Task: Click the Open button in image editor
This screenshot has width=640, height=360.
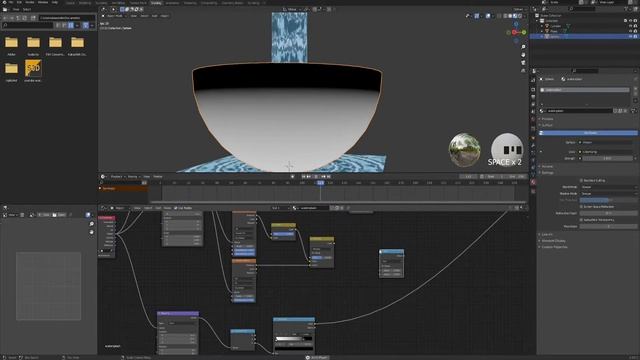Action: (59, 215)
